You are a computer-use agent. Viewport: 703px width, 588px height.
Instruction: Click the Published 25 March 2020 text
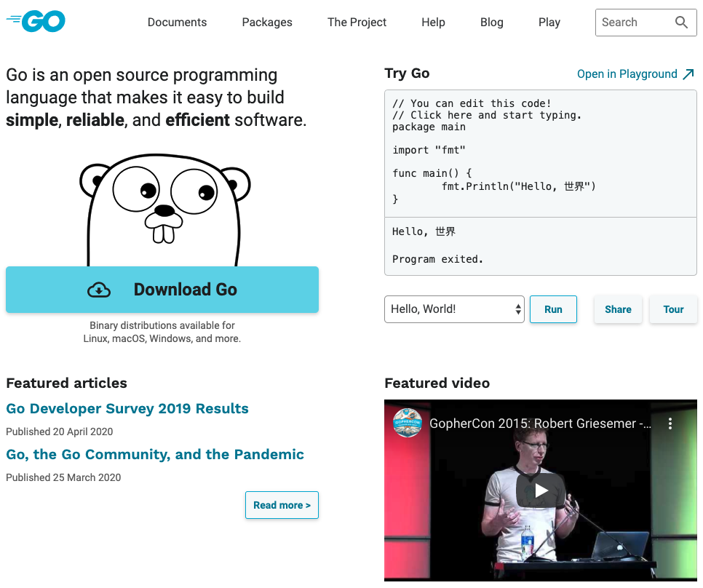(x=63, y=477)
